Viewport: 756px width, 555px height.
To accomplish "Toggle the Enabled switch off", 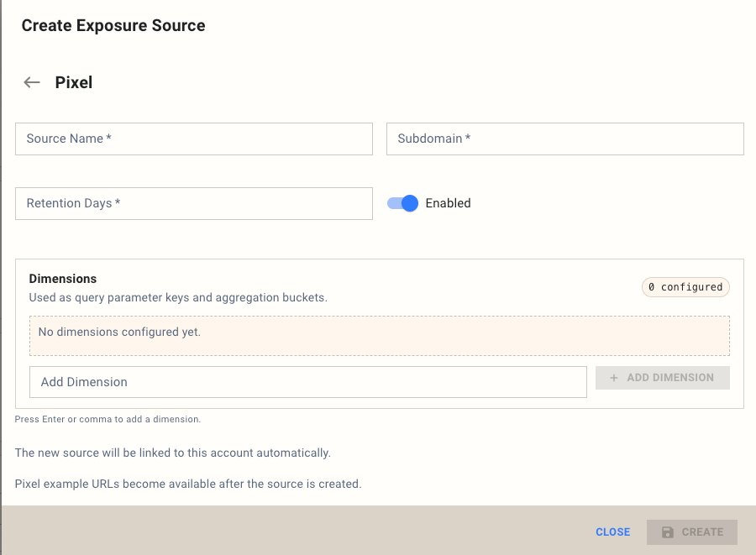I will click(x=403, y=203).
